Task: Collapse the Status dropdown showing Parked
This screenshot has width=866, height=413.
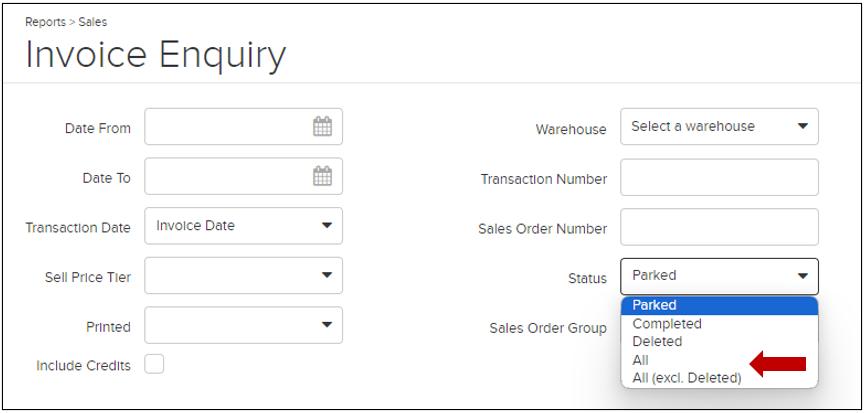Action: tap(719, 276)
